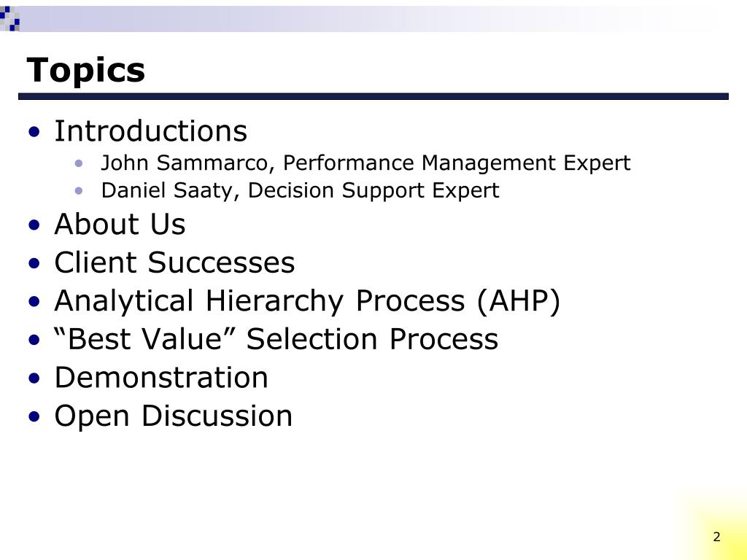The image size is (747, 560).
Task: Select the Introductions bullet text
Action: [150, 131]
